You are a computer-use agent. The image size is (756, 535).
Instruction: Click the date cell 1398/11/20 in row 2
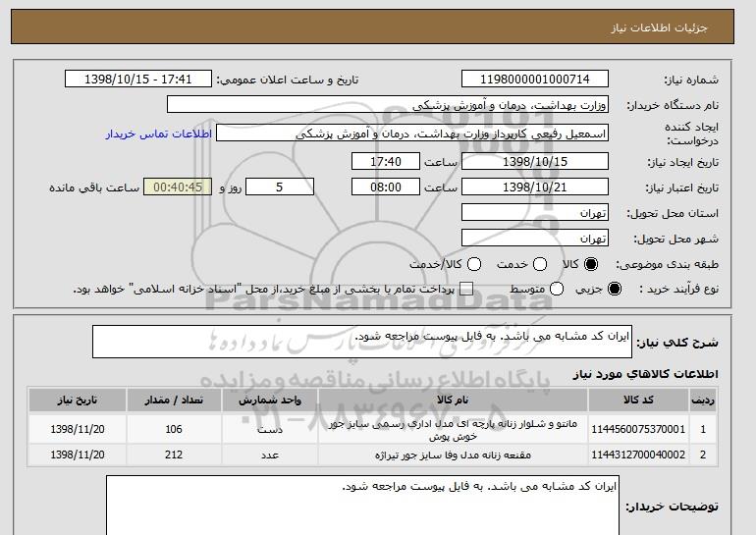[78, 455]
